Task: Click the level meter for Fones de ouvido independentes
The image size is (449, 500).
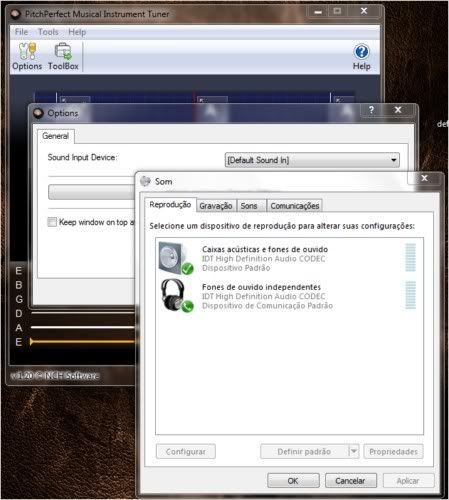Action: [x=410, y=295]
